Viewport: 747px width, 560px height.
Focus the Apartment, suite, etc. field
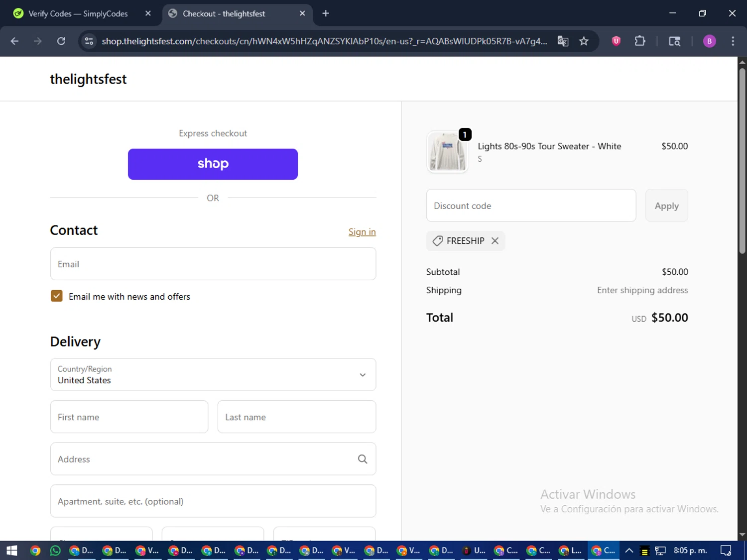pos(213,501)
